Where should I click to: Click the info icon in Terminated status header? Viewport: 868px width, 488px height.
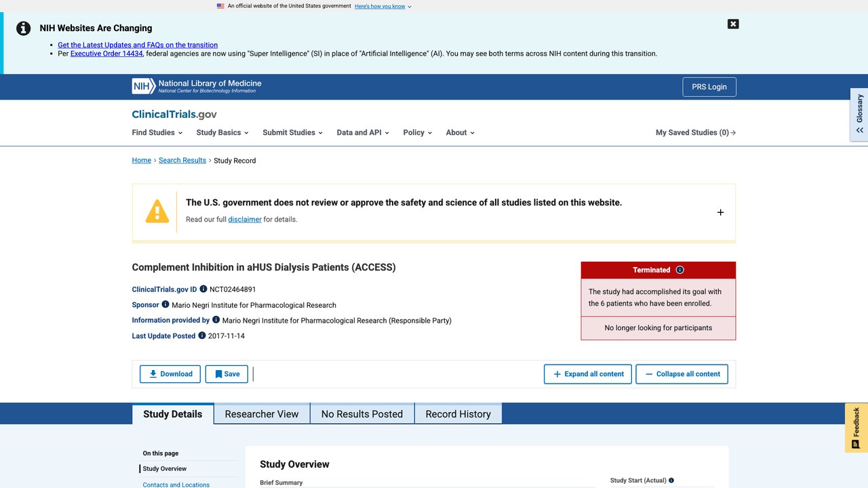click(x=680, y=270)
